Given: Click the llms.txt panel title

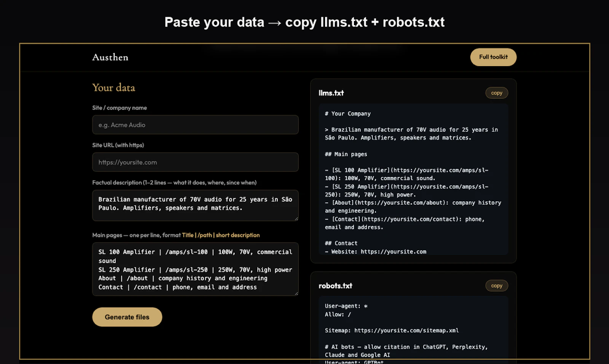Looking at the screenshot, I should tap(331, 93).
